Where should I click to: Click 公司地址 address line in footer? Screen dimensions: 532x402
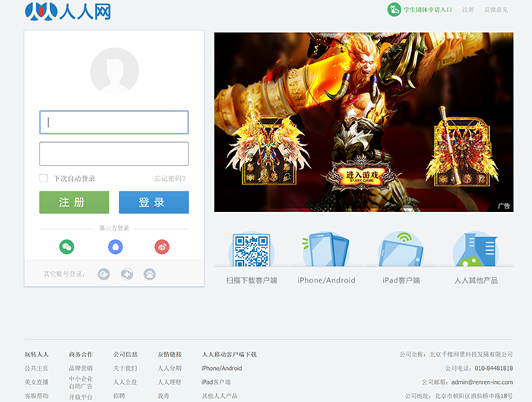(x=459, y=396)
